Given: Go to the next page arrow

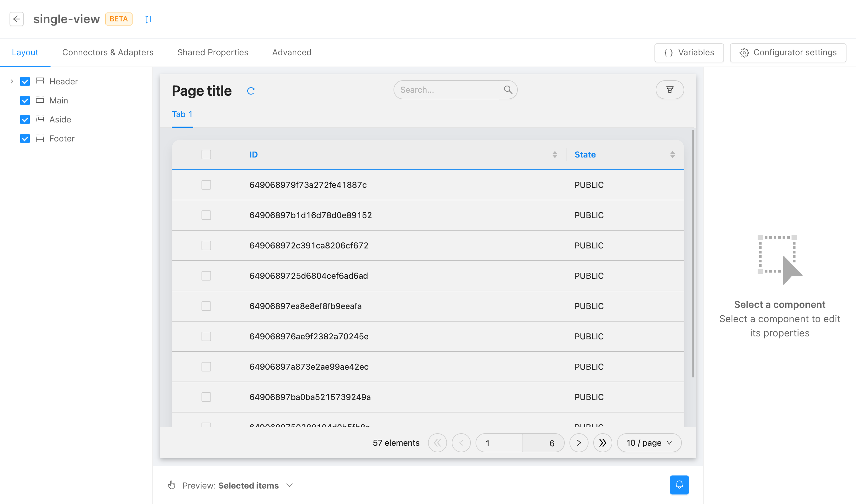Looking at the screenshot, I should [579, 443].
